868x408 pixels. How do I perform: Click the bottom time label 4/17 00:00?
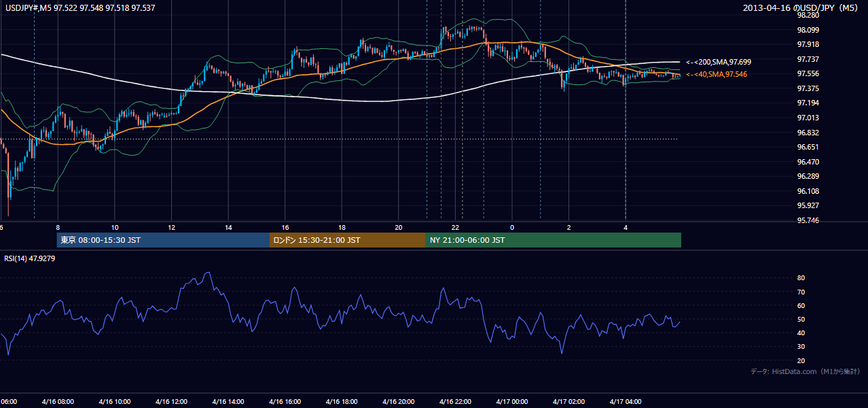pyautogui.click(x=511, y=402)
